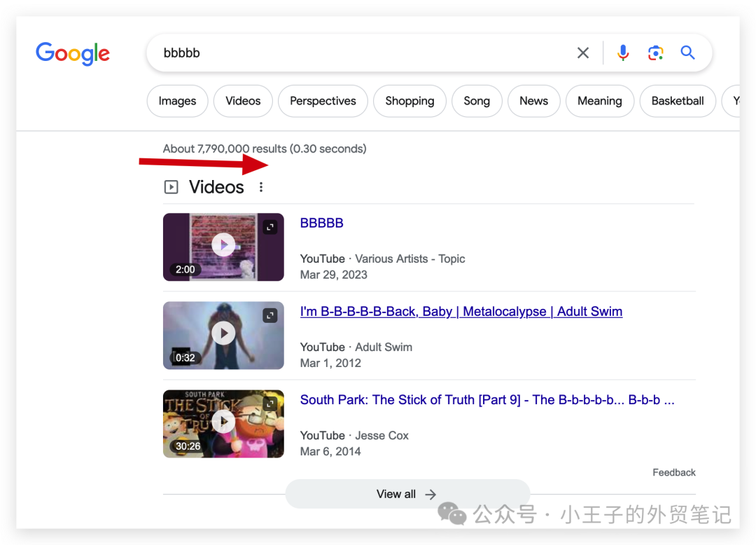Click the Google logo
The height and width of the screenshot is (545, 756).
click(72, 54)
